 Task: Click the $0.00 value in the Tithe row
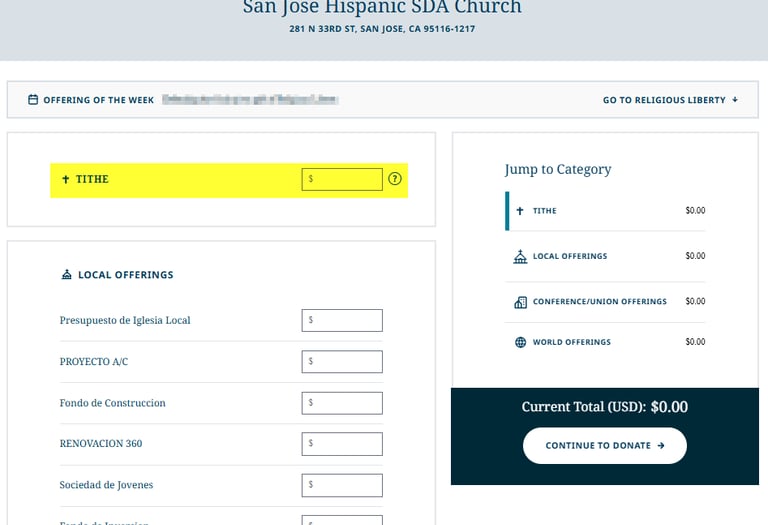(695, 211)
